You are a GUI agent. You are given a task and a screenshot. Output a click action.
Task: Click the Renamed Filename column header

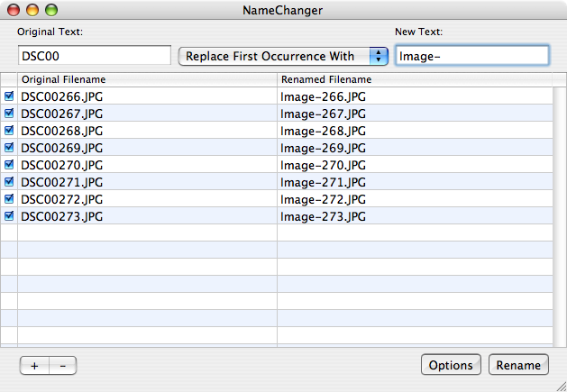415,79
